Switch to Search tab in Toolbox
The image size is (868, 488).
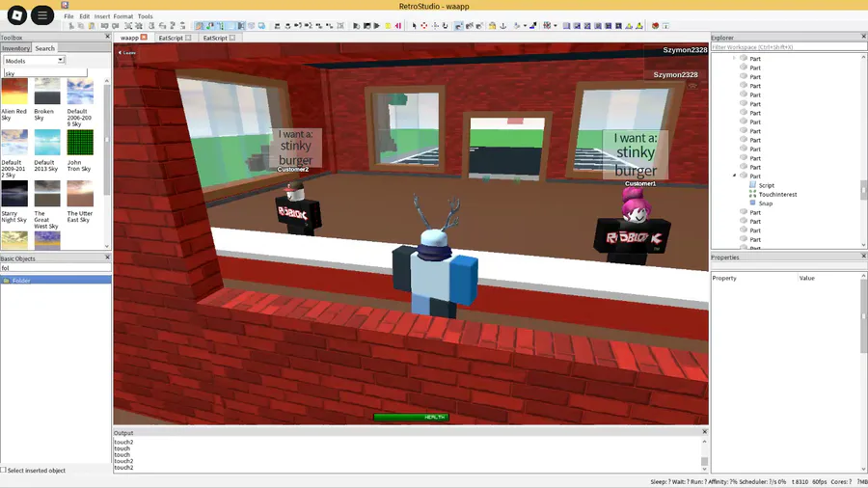point(44,48)
